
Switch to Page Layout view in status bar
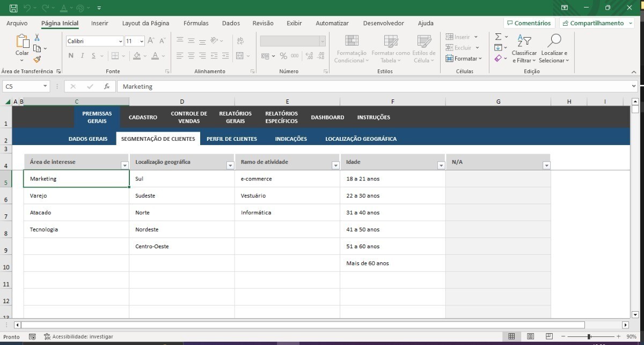point(530,336)
